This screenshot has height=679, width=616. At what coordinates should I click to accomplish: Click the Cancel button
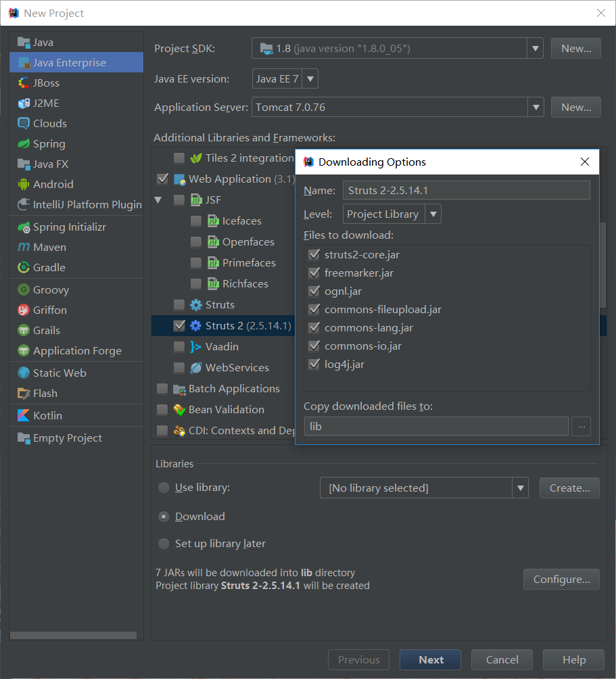point(502,659)
